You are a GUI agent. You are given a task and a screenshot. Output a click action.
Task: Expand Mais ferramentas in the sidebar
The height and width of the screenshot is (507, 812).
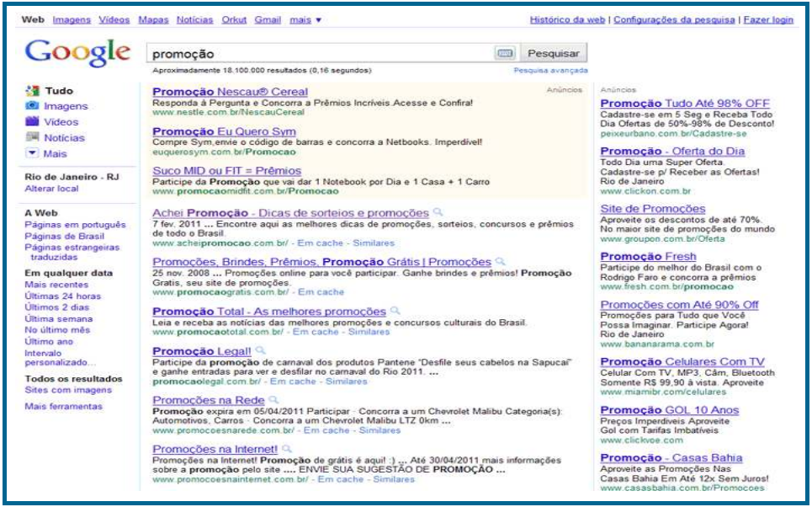63,406
